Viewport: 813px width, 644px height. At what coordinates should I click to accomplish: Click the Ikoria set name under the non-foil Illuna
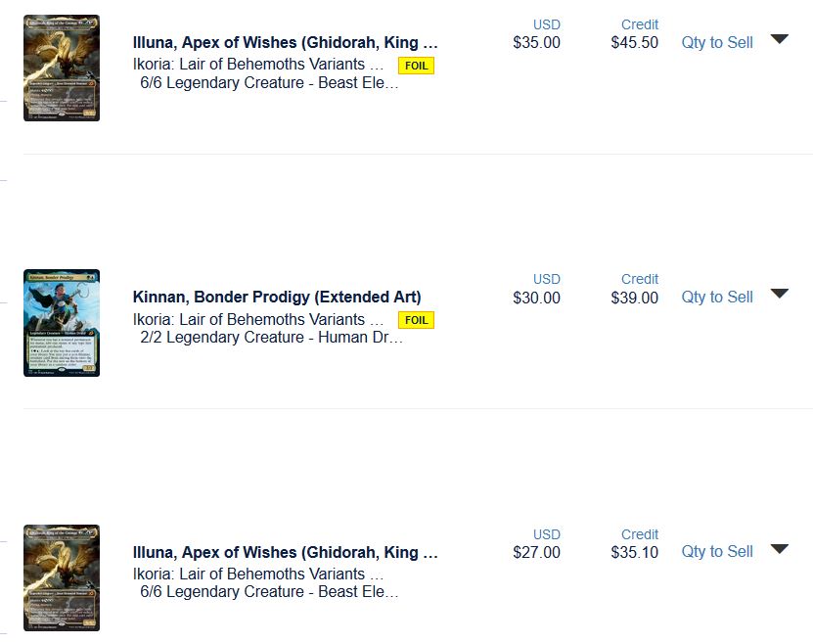click(258, 574)
